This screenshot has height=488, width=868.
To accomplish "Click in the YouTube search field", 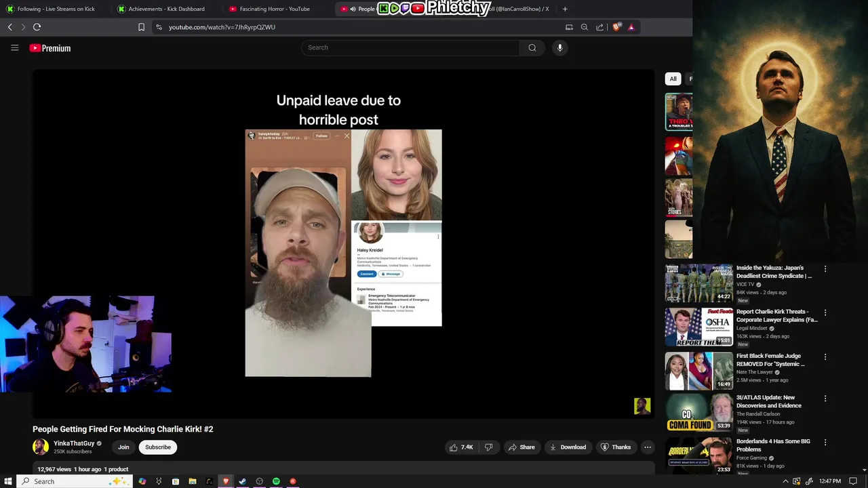I will click(x=410, y=47).
